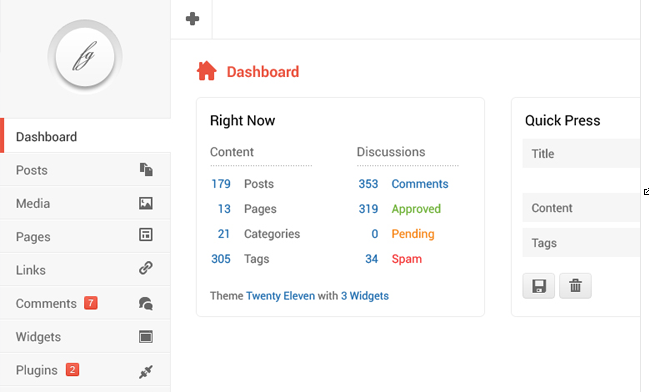649x392 pixels.
Task: Click the Widgets window icon in sidebar
Action: [146, 337]
